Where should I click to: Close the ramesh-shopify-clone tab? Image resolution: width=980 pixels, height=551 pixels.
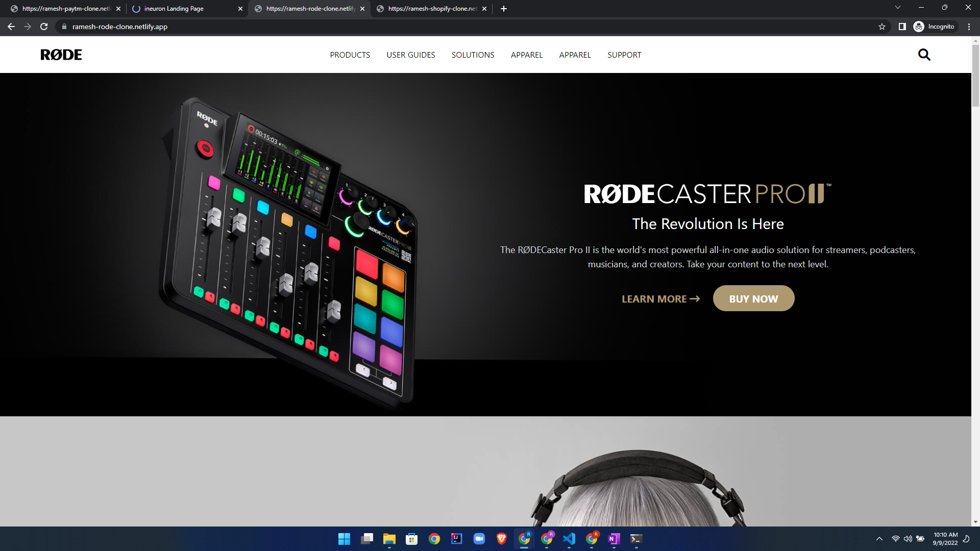coord(484,9)
